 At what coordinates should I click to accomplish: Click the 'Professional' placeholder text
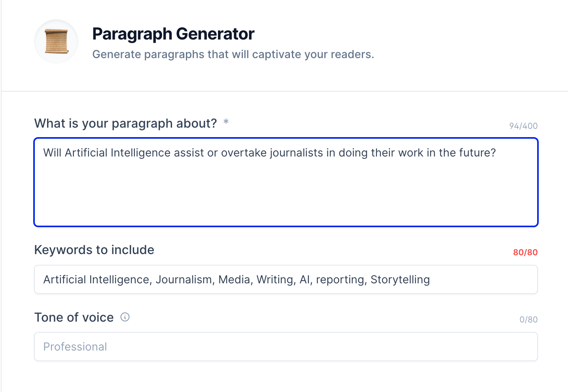(75, 347)
